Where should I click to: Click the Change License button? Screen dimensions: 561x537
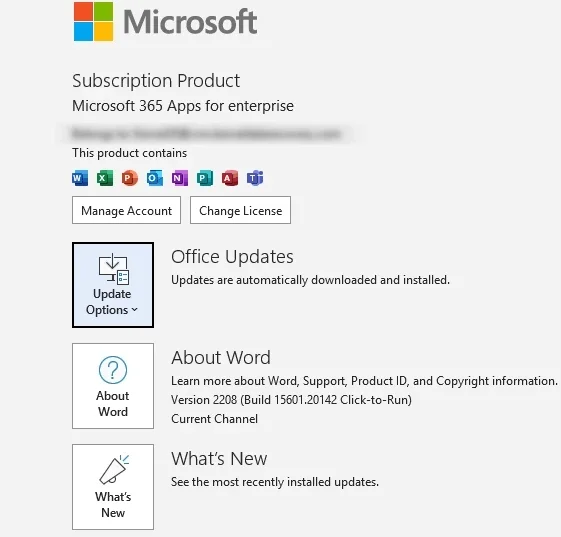coord(240,210)
